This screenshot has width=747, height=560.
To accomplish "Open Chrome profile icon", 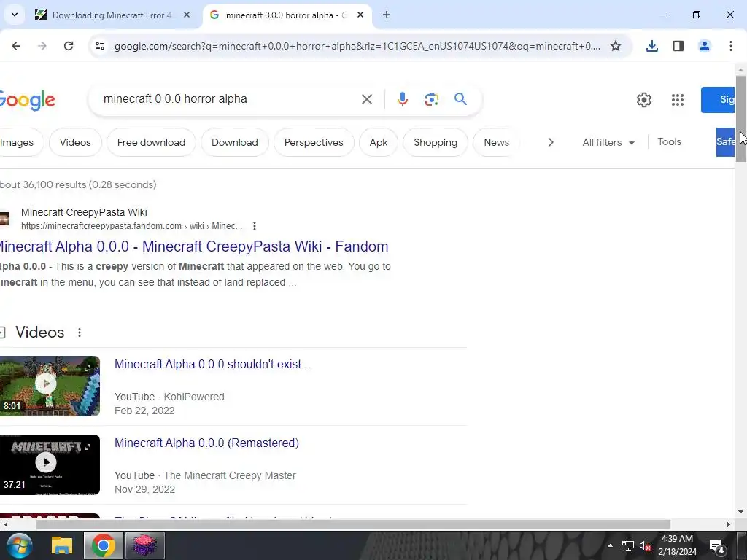I will click(x=704, y=46).
